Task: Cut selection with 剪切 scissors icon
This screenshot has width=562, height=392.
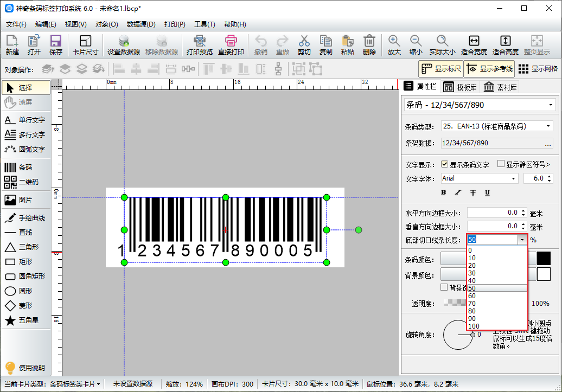Action: (x=304, y=45)
